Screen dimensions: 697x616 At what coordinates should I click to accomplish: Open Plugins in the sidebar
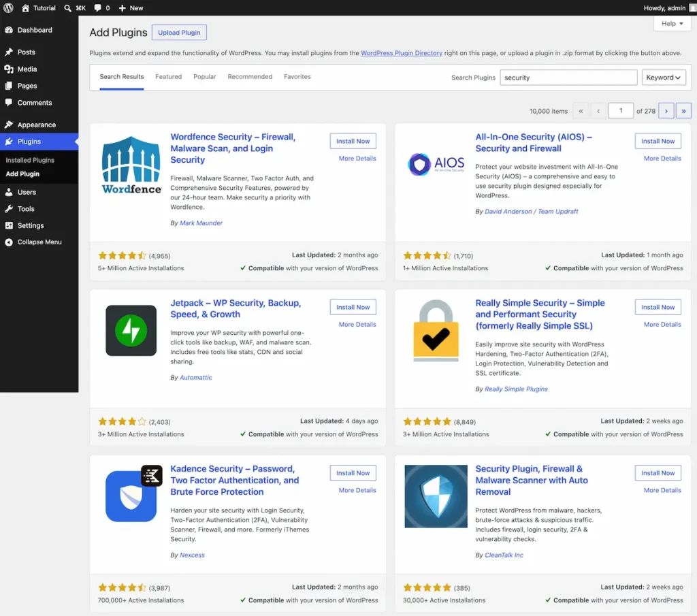click(39, 142)
